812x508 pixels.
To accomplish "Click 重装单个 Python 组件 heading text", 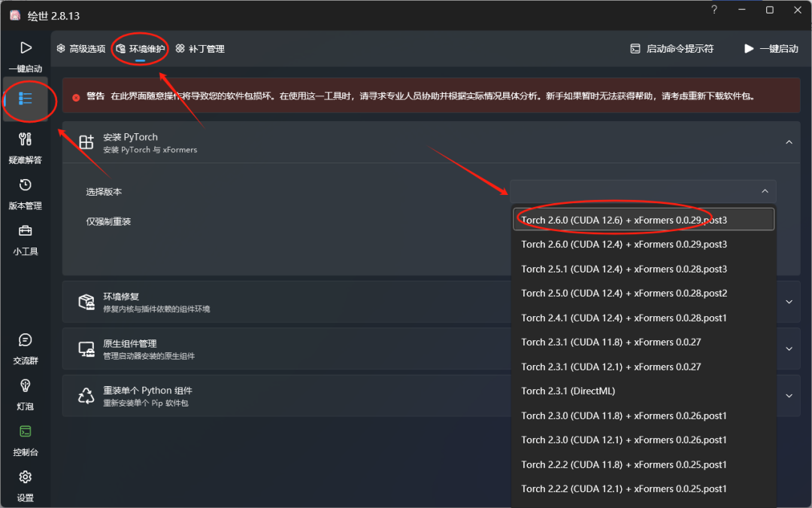I will (147, 391).
